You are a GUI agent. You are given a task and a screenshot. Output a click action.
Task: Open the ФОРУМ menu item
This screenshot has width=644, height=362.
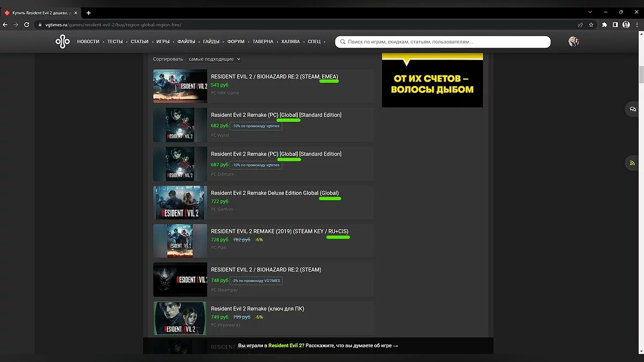tap(236, 42)
